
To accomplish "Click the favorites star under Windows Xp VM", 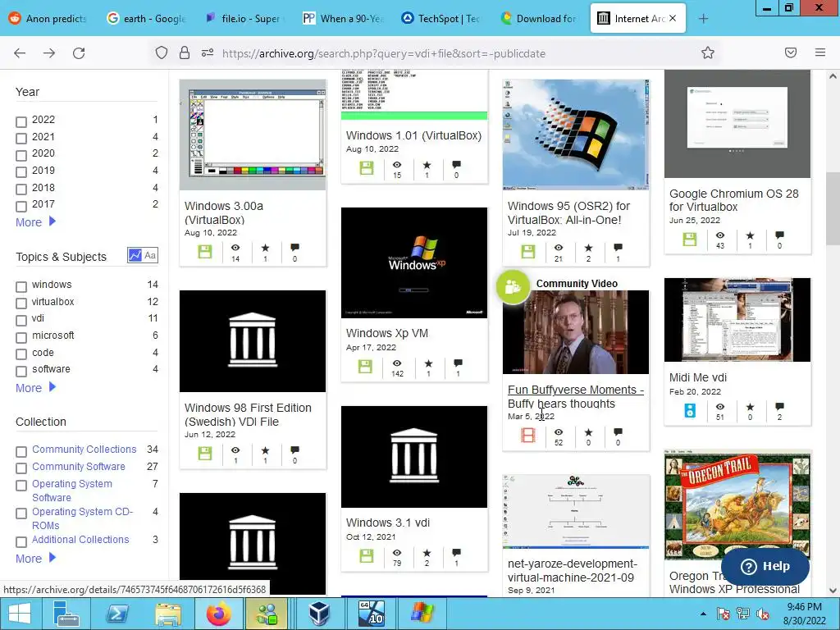I will point(428,363).
